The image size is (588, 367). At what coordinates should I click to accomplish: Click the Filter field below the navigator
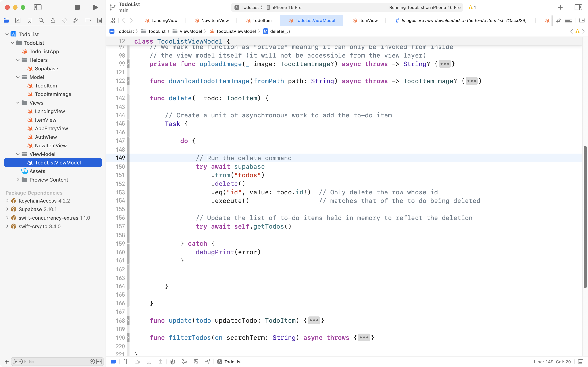click(49, 361)
